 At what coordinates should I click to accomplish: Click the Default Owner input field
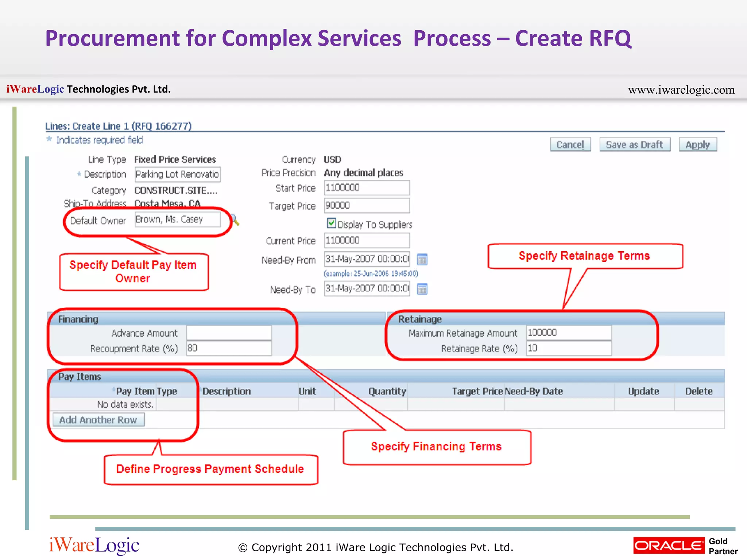178,219
